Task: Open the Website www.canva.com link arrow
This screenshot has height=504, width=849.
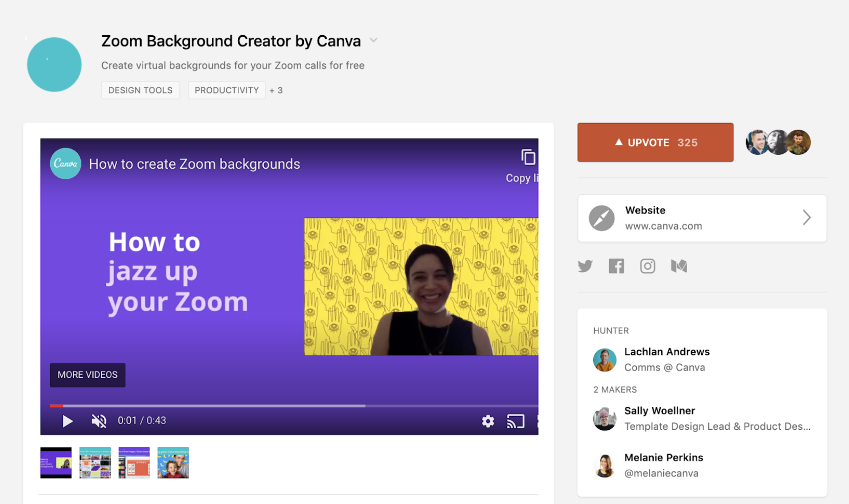Action: tap(806, 218)
